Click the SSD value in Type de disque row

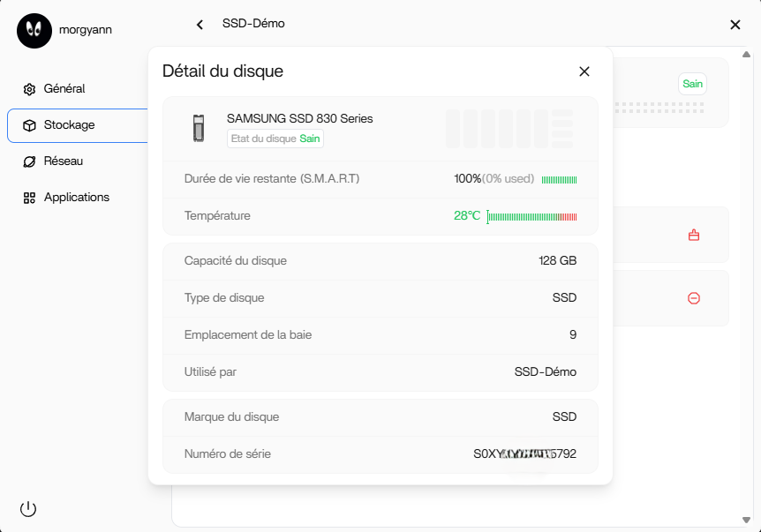click(x=564, y=298)
